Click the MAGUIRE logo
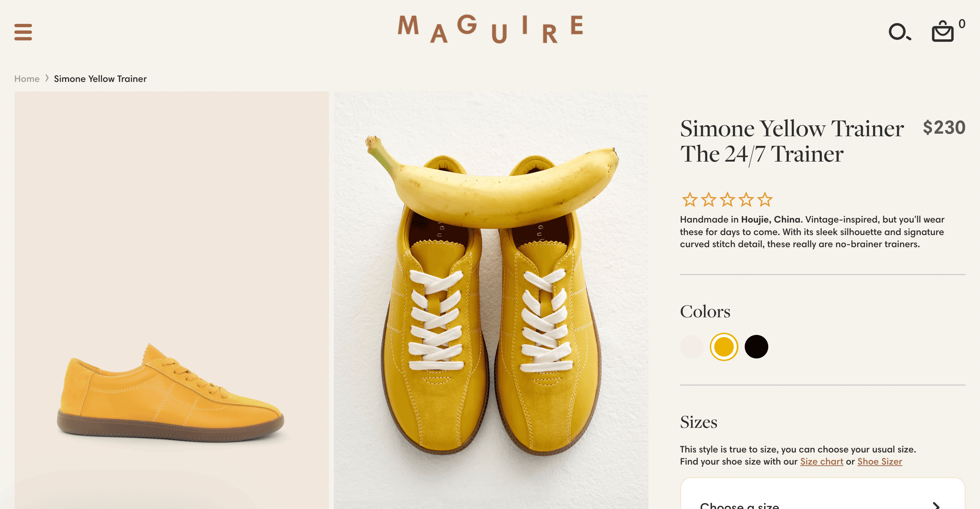This screenshot has height=509, width=980. point(490,29)
